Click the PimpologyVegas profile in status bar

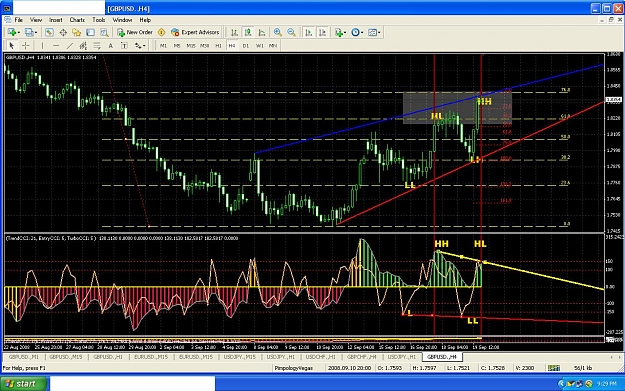coord(293,368)
